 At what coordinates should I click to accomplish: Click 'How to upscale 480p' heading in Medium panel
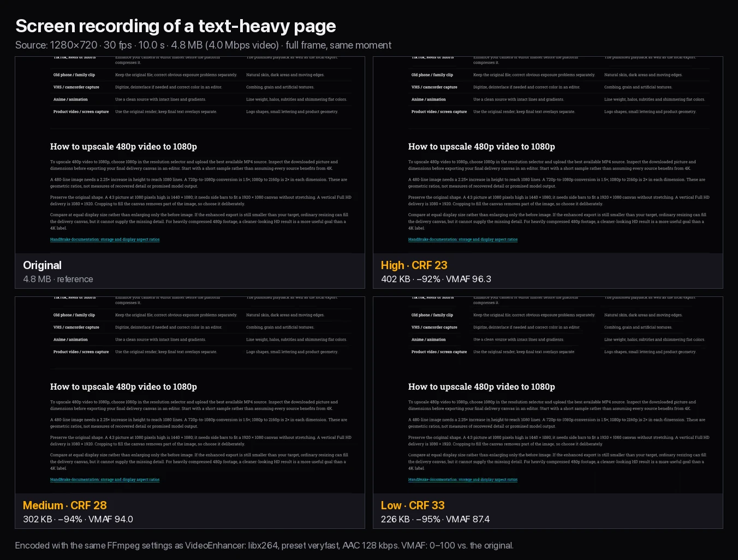point(123,386)
